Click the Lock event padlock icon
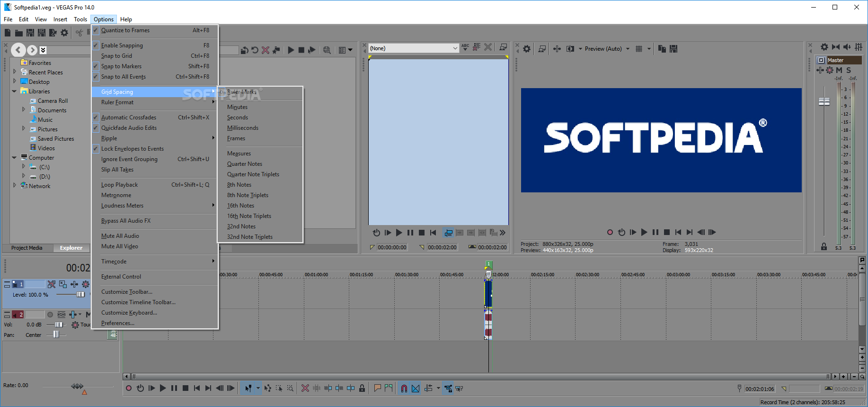This screenshot has height=407, width=868. tap(362, 388)
